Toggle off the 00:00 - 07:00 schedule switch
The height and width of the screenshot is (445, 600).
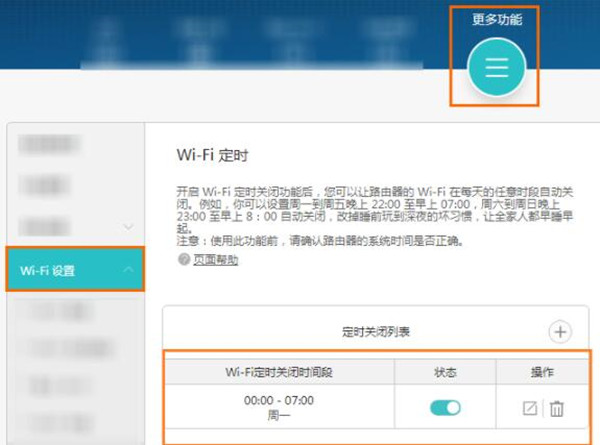tap(445, 408)
